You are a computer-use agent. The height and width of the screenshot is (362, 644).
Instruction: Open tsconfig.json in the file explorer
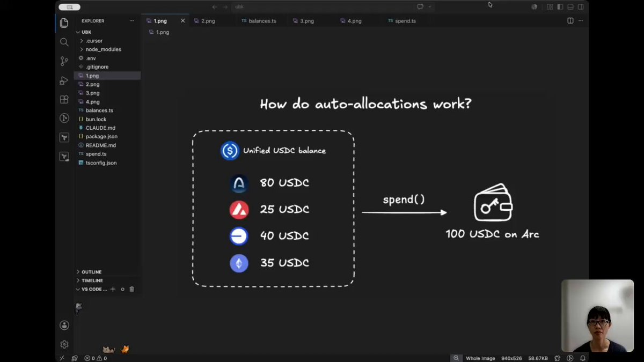pos(107,162)
